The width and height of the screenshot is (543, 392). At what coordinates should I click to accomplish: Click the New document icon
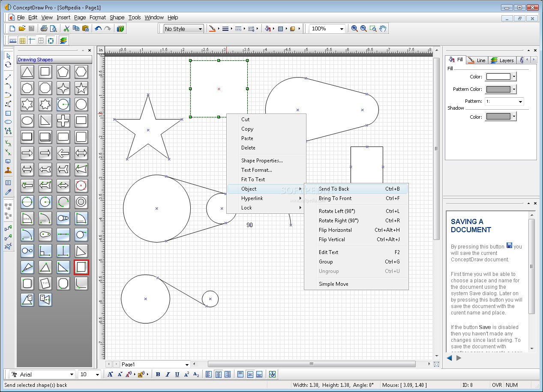click(12, 29)
